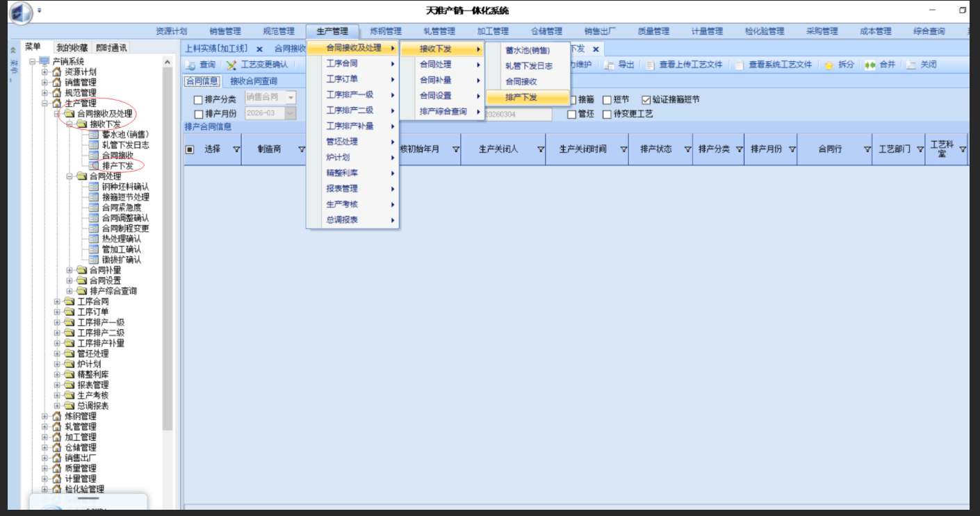Click the 工艺变更确认 toolbar icon
980x516 pixels.
231,65
